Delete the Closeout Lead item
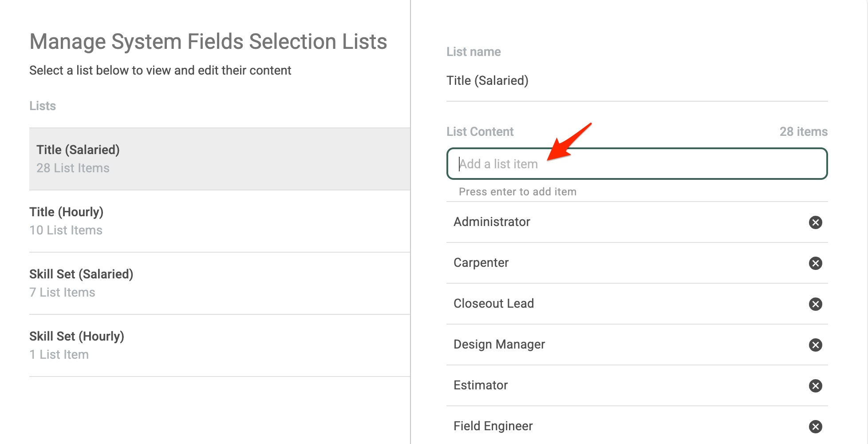This screenshot has width=868, height=444. (x=815, y=304)
